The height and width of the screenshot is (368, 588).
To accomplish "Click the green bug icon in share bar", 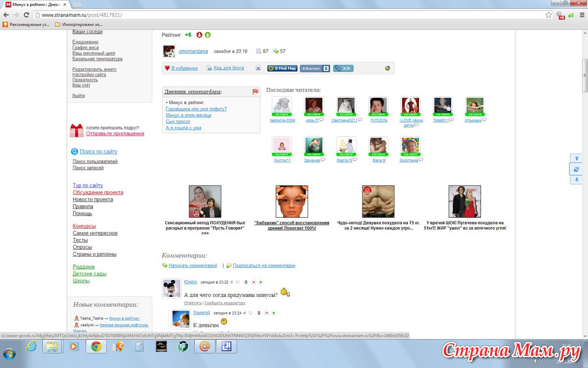I will (x=388, y=68).
